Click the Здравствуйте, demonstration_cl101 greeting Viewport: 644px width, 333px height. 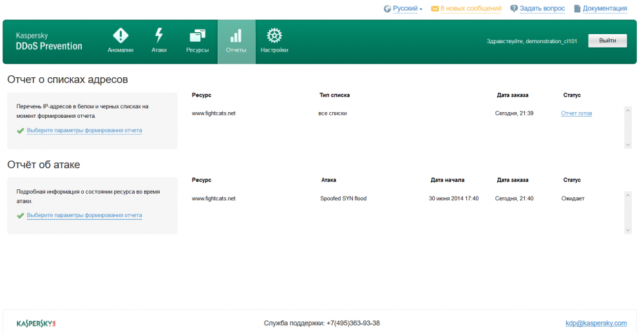click(532, 41)
